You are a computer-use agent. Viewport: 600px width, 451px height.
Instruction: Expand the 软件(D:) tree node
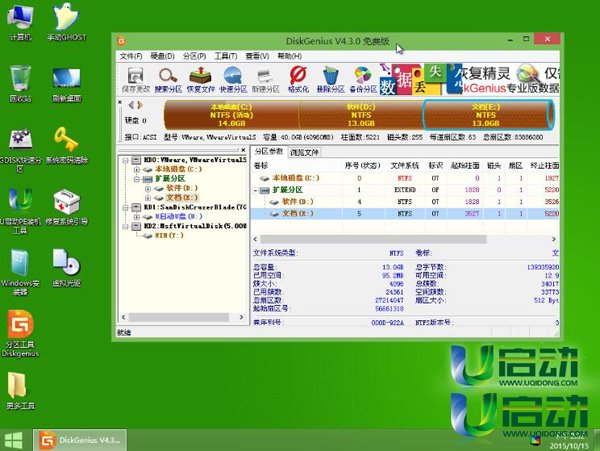tap(148, 188)
